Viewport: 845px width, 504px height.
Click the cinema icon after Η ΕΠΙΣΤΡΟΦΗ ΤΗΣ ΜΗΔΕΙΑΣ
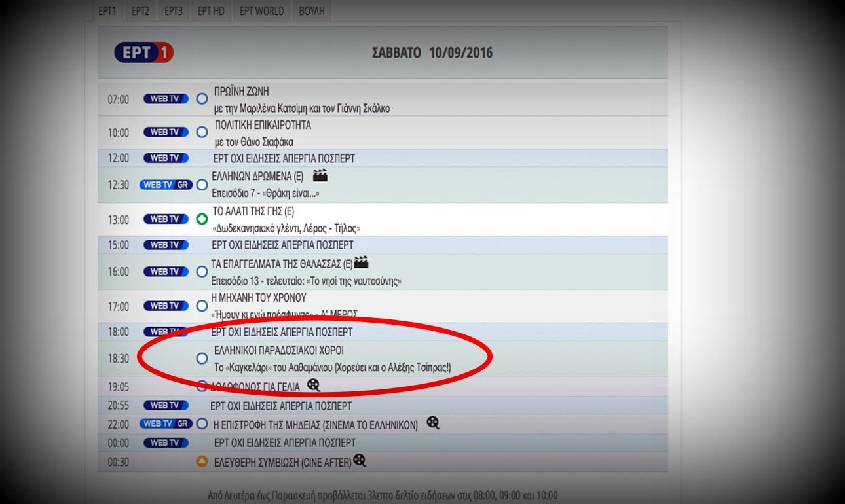click(x=432, y=423)
